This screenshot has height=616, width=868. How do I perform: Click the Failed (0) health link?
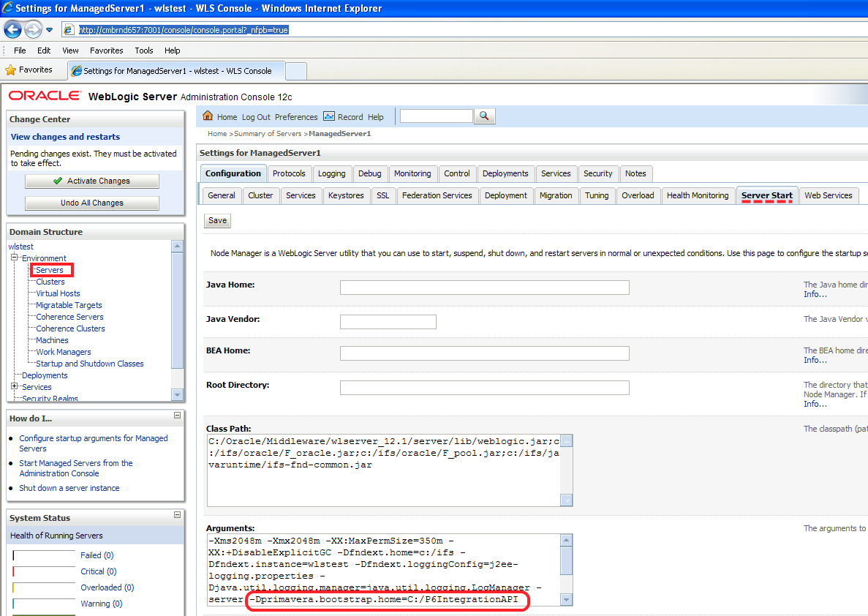click(97, 555)
